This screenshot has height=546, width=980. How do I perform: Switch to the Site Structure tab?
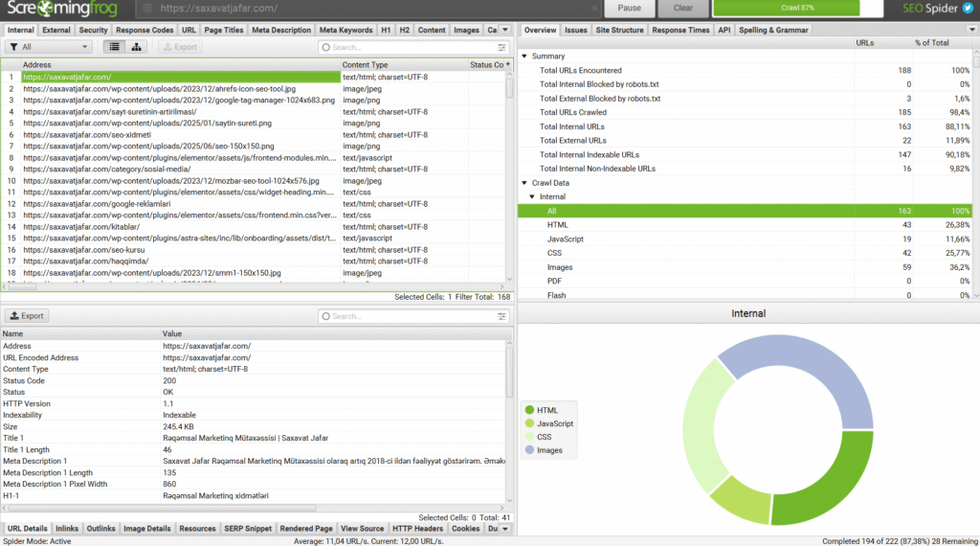(x=619, y=30)
